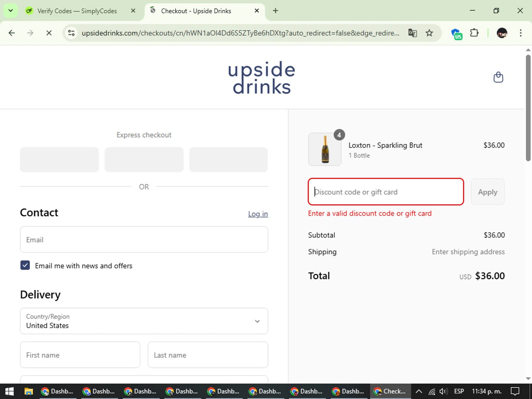Open the network Wi-Fi tray icon
This screenshot has height=399, width=532.
click(432, 391)
